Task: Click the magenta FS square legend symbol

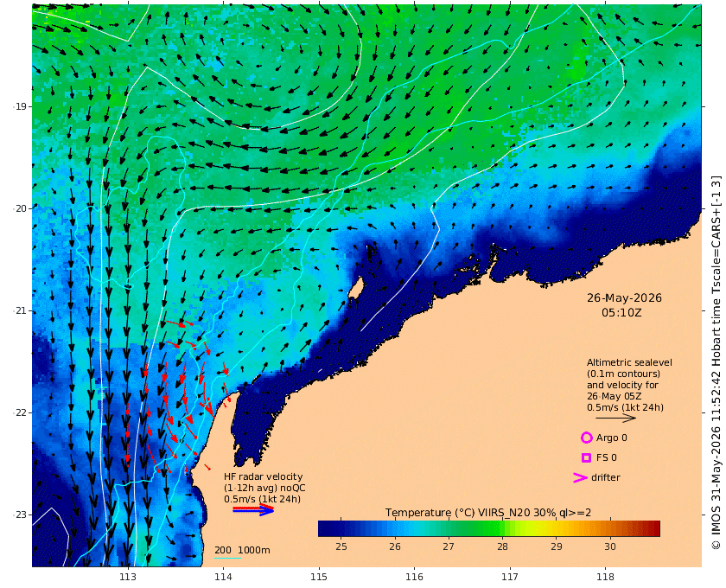Action: (586, 457)
